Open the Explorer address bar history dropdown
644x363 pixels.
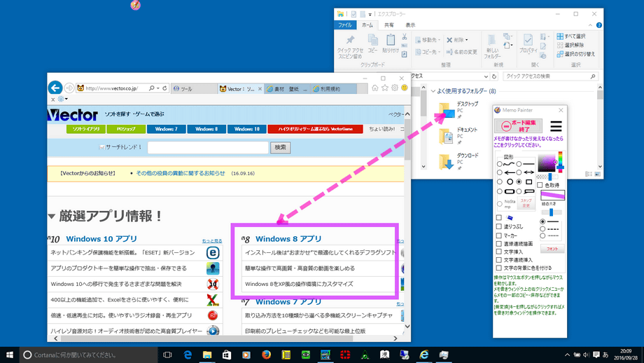pyautogui.click(x=486, y=76)
